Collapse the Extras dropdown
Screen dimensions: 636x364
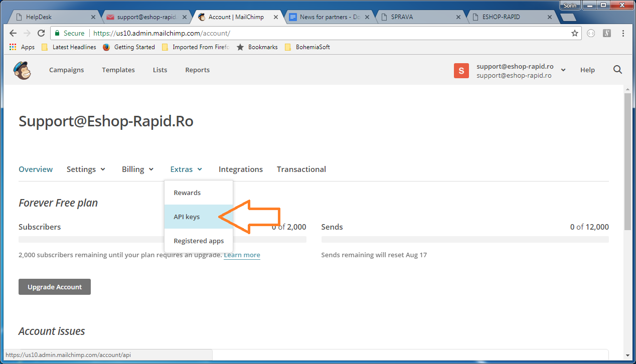(187, 169)
